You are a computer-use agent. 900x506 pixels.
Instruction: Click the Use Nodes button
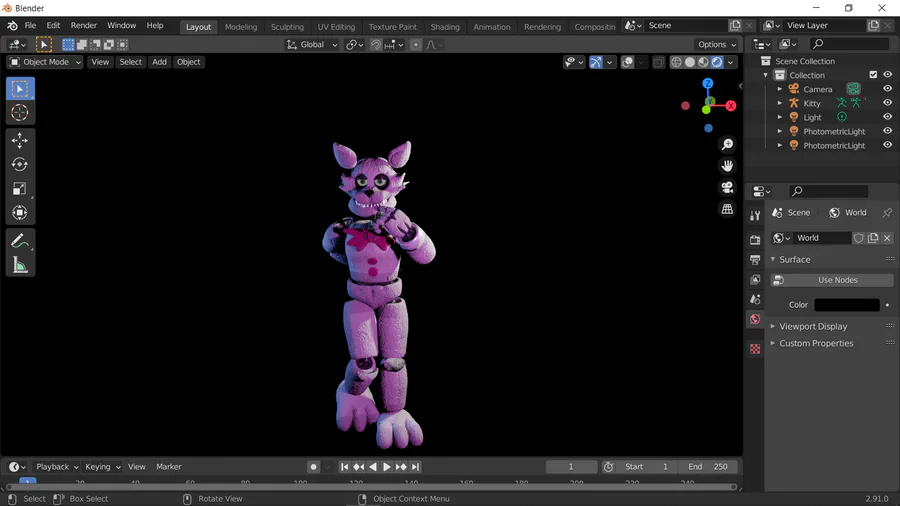click(832, 280)
